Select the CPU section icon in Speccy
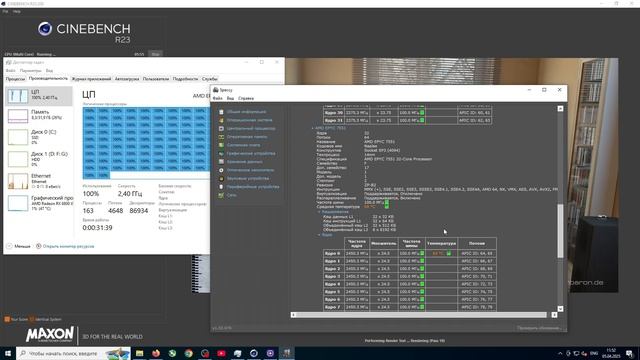 pyautogui.click(x=221, y=129)
